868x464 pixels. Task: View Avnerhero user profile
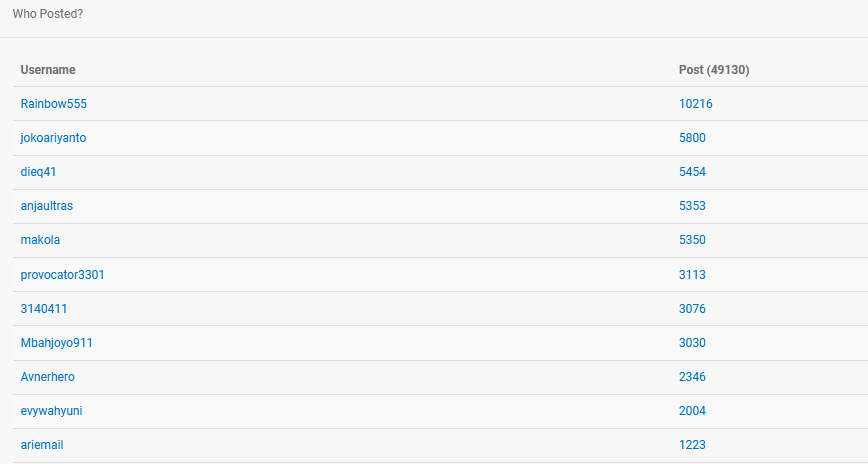tap(47, 377)
